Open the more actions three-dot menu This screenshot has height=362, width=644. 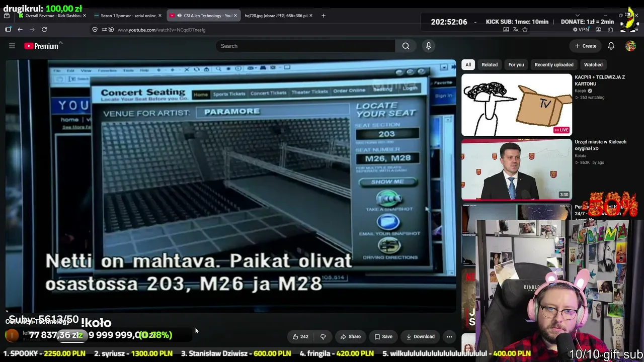[449, 337]
